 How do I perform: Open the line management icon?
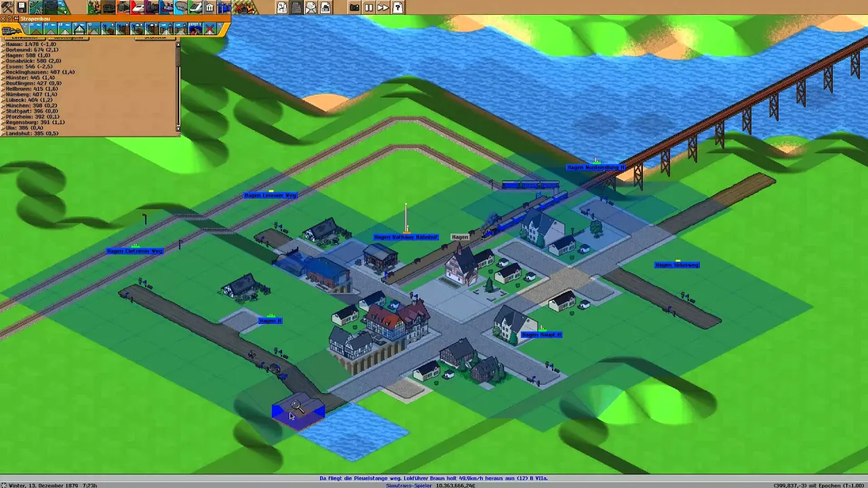click(281, 7)
